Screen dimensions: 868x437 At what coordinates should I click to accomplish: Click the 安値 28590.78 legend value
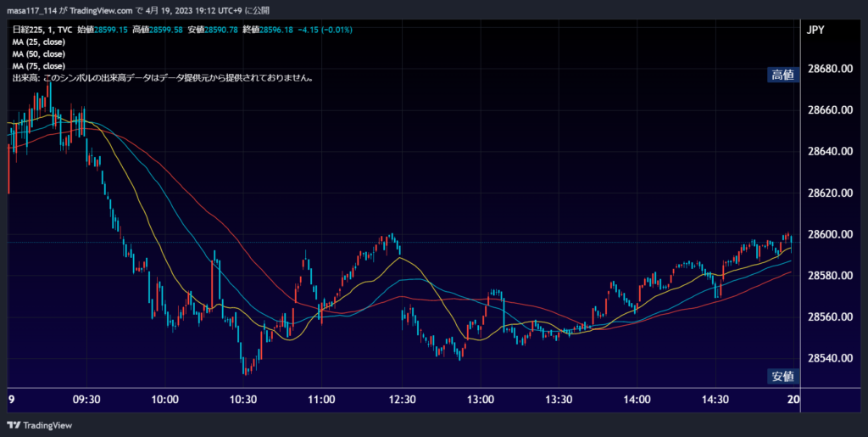click(213, 30)
